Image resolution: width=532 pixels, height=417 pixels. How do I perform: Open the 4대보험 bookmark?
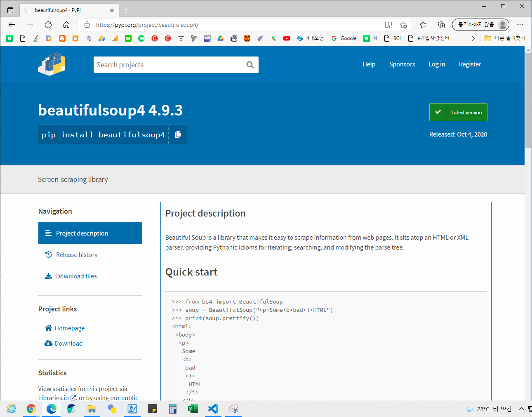click(310, 38)
